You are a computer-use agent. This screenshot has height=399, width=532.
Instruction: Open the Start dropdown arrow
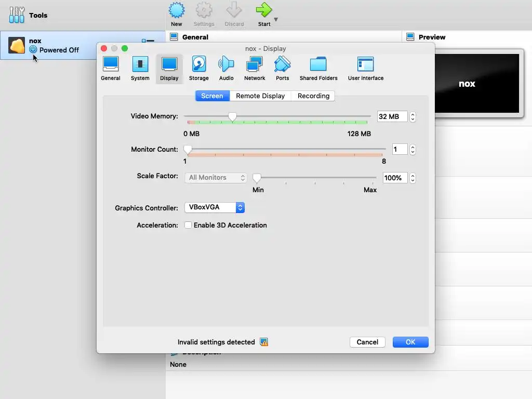pos(276,19)
